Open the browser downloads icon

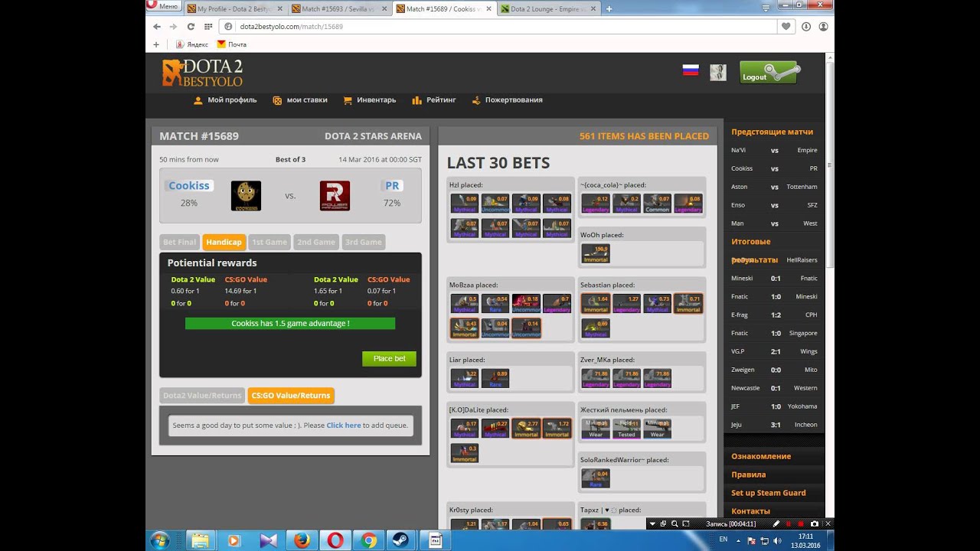[x=806, y=26]
